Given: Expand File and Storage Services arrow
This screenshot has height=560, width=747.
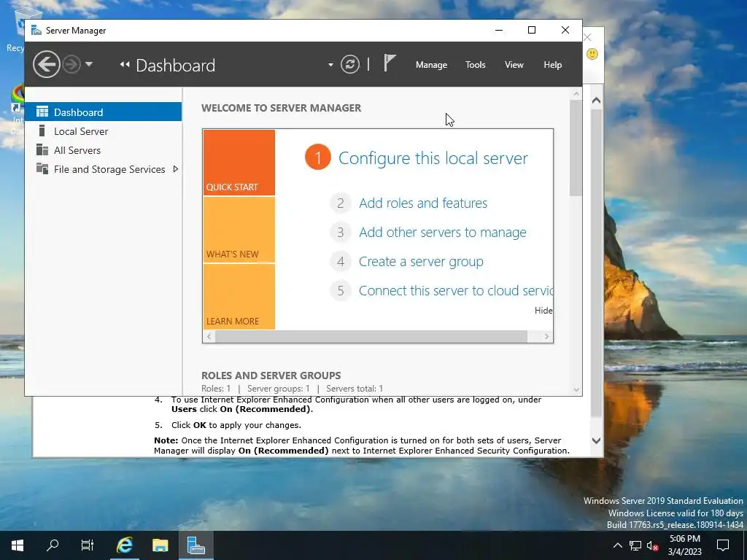Looking at the screenshot, I should point(175,168).
